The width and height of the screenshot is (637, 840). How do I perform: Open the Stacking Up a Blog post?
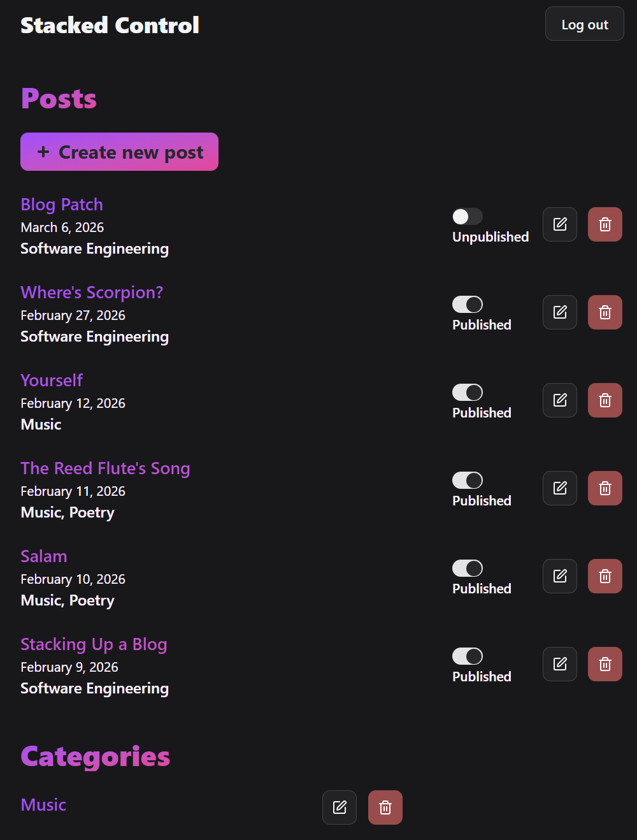(94, 644)
